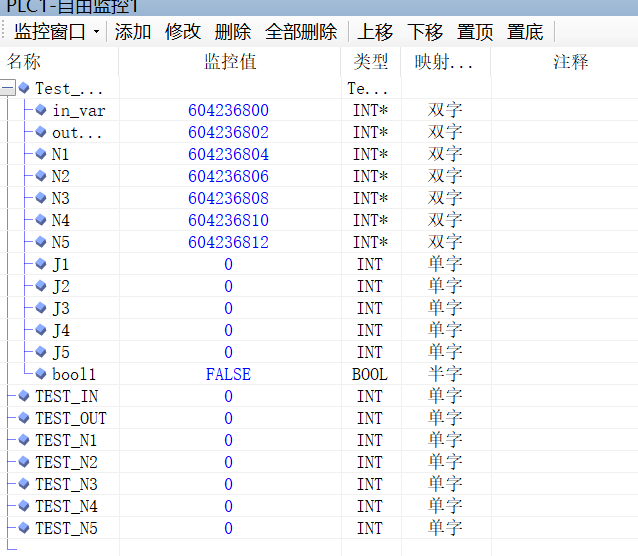Click the icon beside TEST_IN
Image resolution: width=638 pixels, height=556 pixels.
click(24, 396)
